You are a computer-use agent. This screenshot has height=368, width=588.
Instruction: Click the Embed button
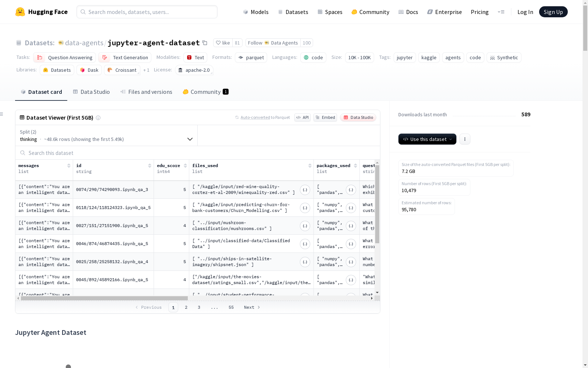[x=325, y=117]
